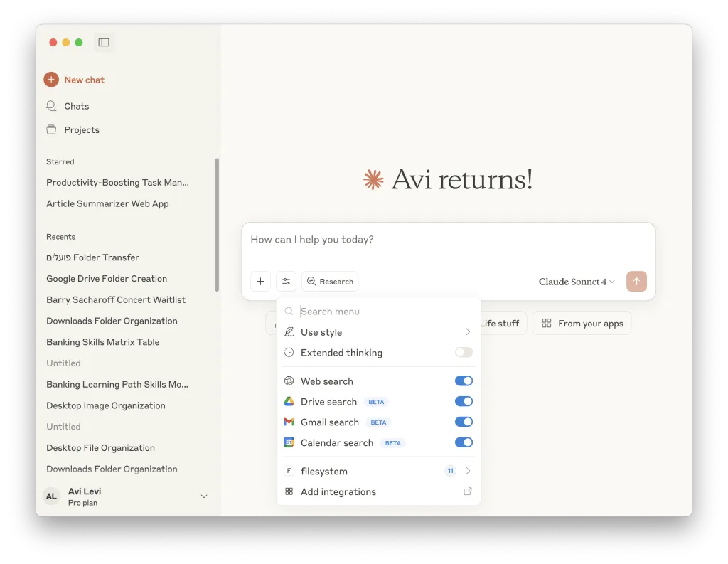
Task: Click the orange New chat plus icon
Action: point(51,80)
